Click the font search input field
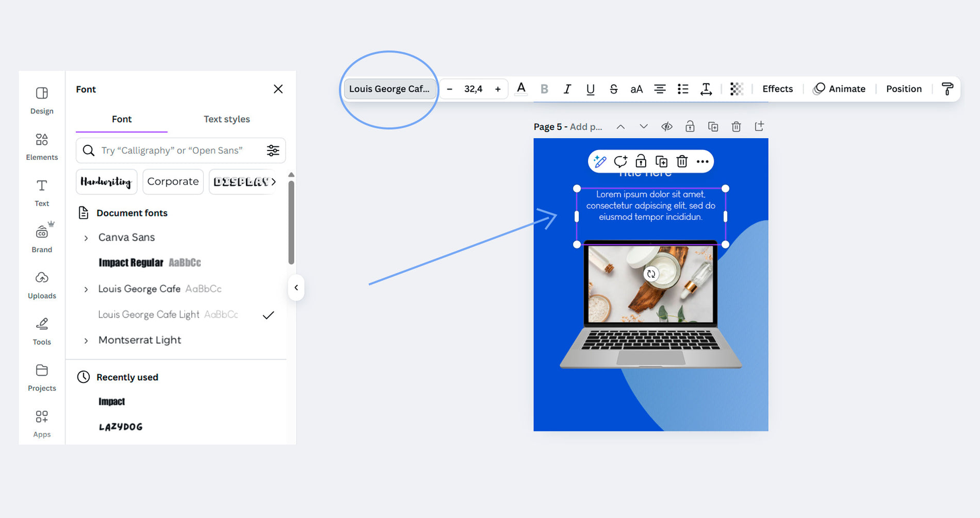The image size is (980, 518). pos(175,151)
